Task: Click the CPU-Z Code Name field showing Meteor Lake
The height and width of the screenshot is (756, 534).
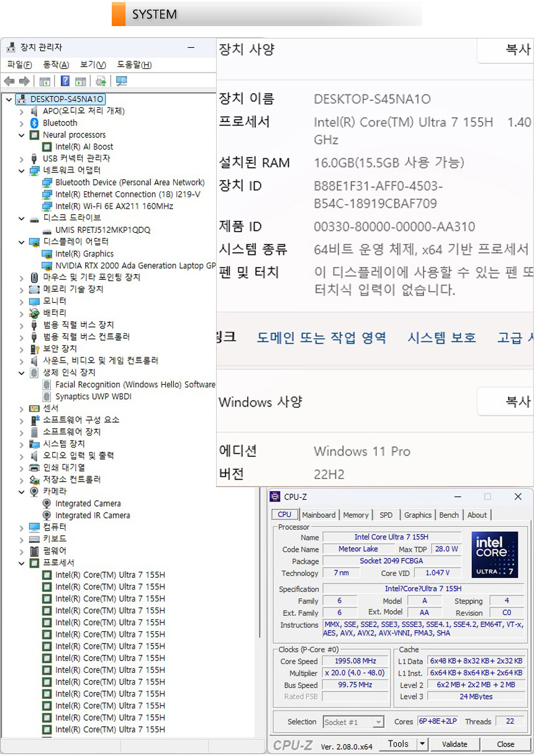Action: point(358,549)
